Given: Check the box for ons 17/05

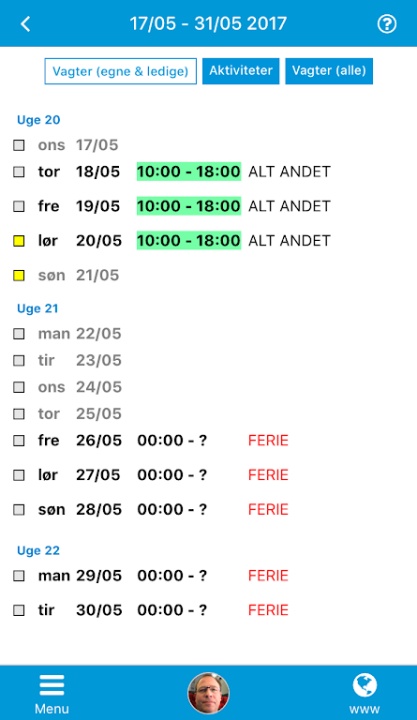Looking at the screenshot, I should click(x=19, y=145).
